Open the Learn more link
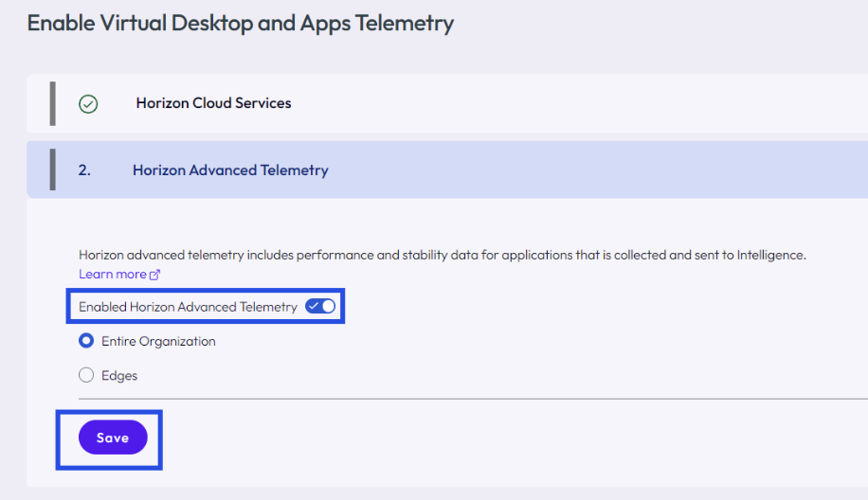The width and height of the screenshot is (868, 500). 113,275
